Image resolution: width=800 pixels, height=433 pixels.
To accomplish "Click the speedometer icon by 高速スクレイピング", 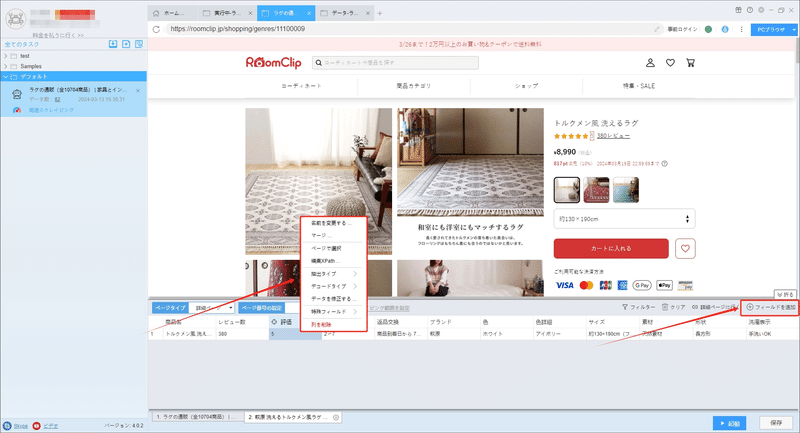I will coord(17,110).
